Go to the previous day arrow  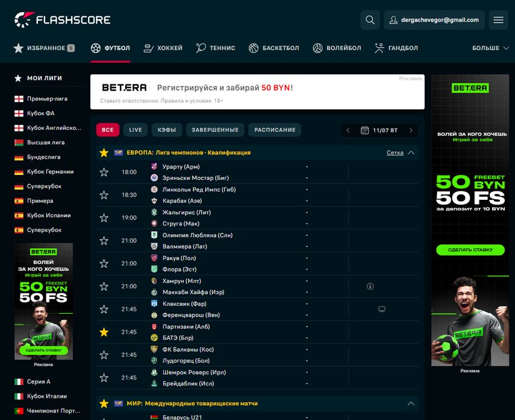(x=348, y=130)
